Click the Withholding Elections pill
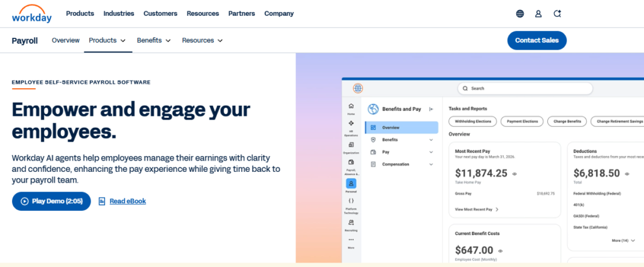The height and width of the screenshot is (267, 644). pos(473,122)
